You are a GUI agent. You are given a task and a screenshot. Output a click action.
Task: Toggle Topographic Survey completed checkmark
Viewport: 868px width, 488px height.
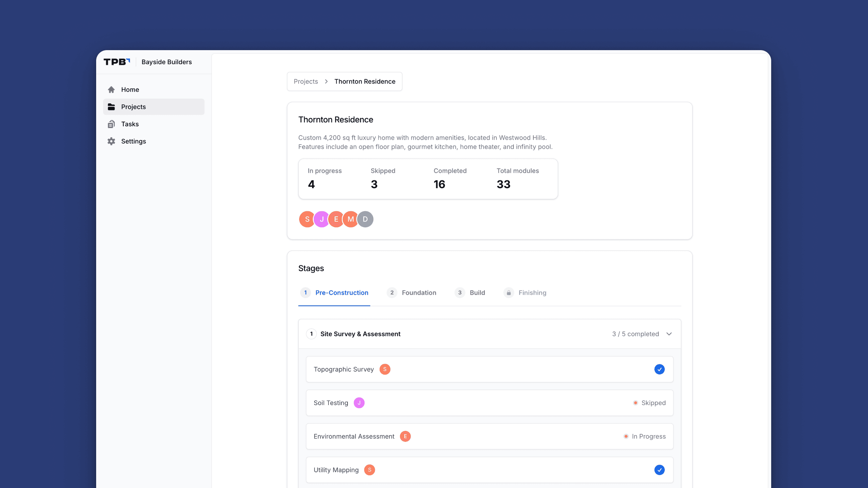[659, 369]
